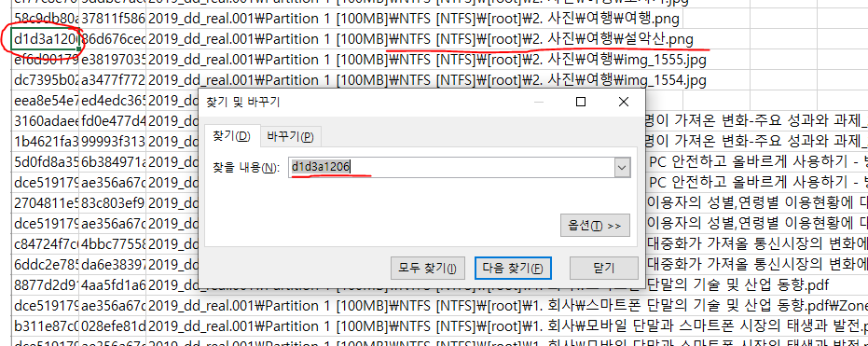Select cell starting with 4bbc77558
The height and width of the screenshot is (346, 868).
(114, 244)
